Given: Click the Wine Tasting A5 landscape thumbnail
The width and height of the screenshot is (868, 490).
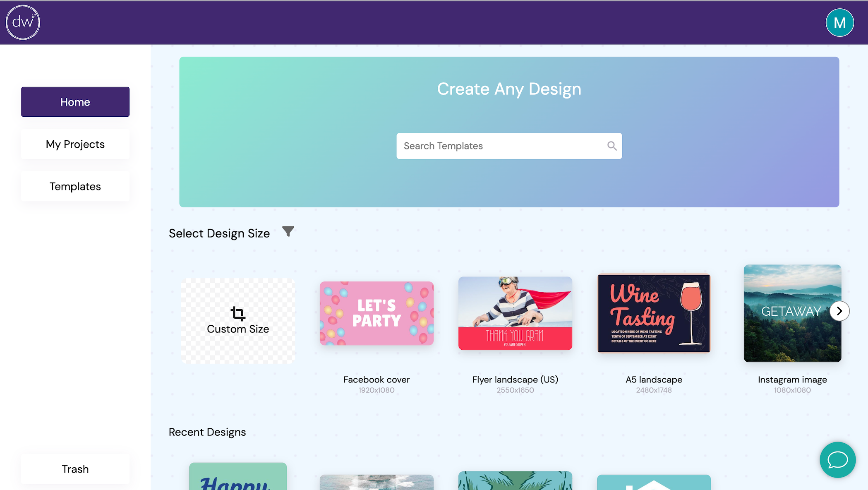Looking at the screenshot, I should [x=654, y=313].
